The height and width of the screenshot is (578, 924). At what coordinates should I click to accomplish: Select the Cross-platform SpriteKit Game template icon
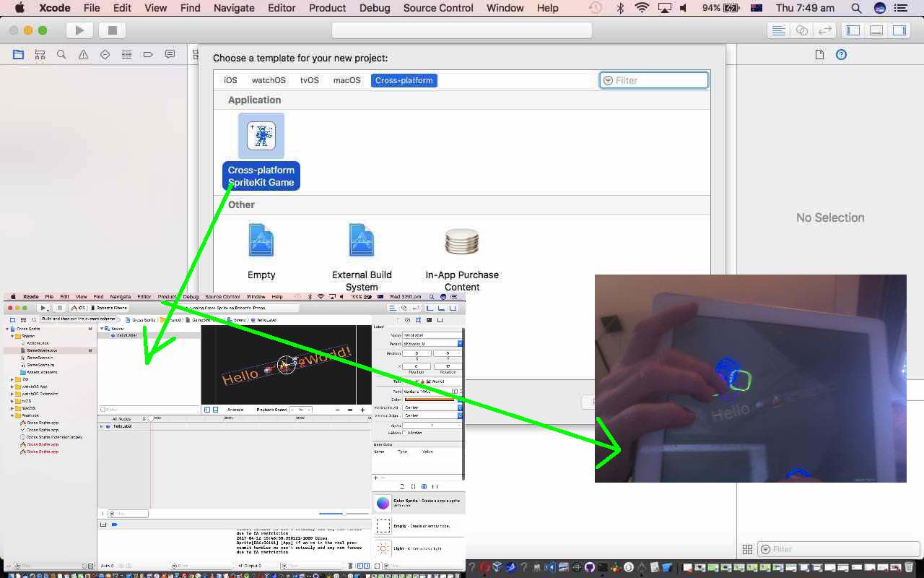tap(261, 136)
